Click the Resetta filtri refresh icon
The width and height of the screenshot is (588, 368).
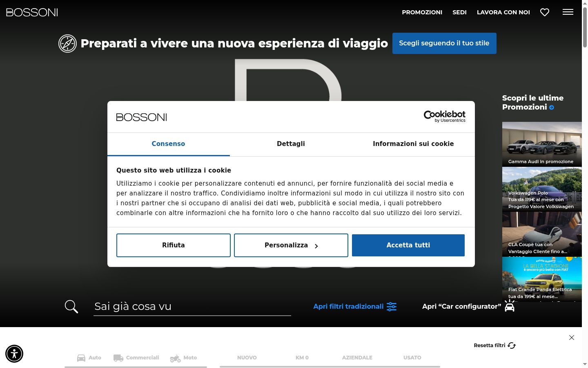tap(512, 346)
